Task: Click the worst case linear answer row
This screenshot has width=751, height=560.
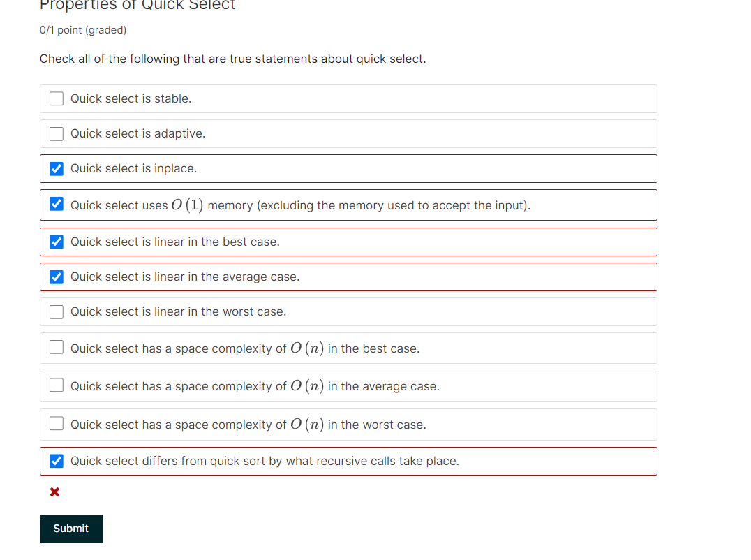Action: (349, 311)
